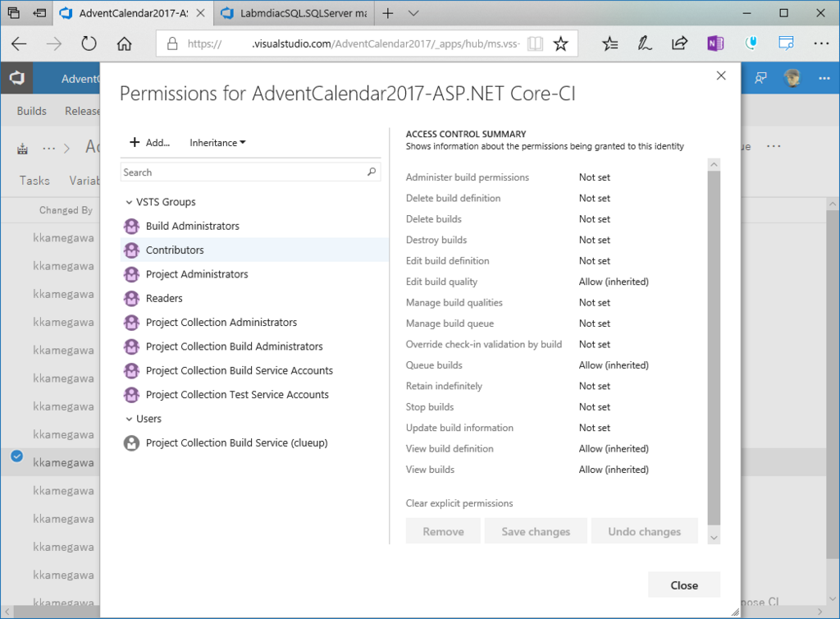Open the browser Settings and more menu

point(821,44)
